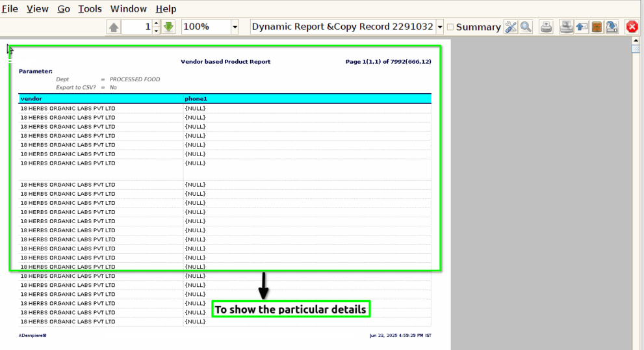Open the Archive drawer icon
The width and height of the screenshot is (644, 350).
pyautogui.click(x=597, y=27)
